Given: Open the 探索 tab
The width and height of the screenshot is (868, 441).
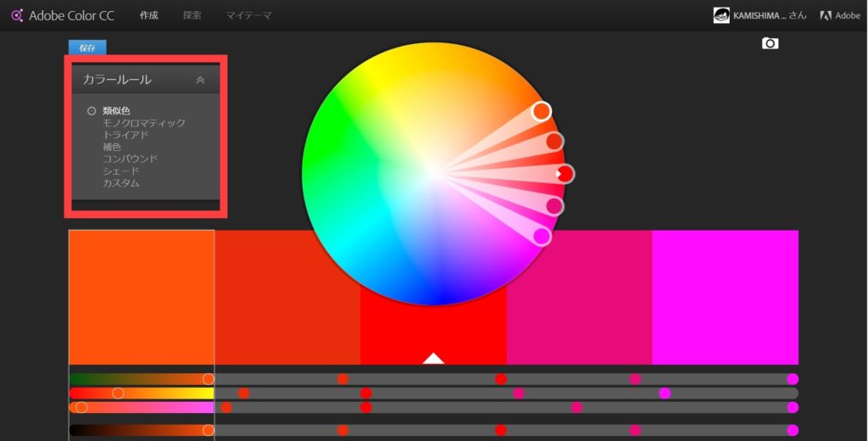Looking at the screenshot, I should click(x=192, y=15).
